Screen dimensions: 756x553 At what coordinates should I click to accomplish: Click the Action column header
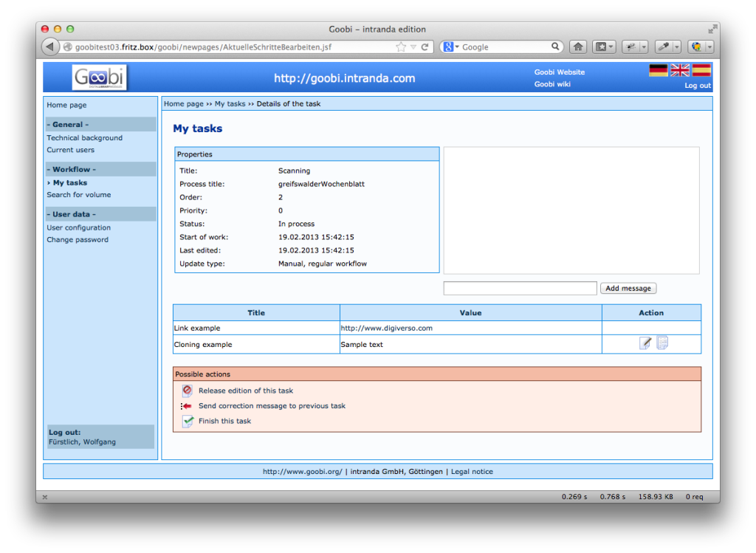651,312
